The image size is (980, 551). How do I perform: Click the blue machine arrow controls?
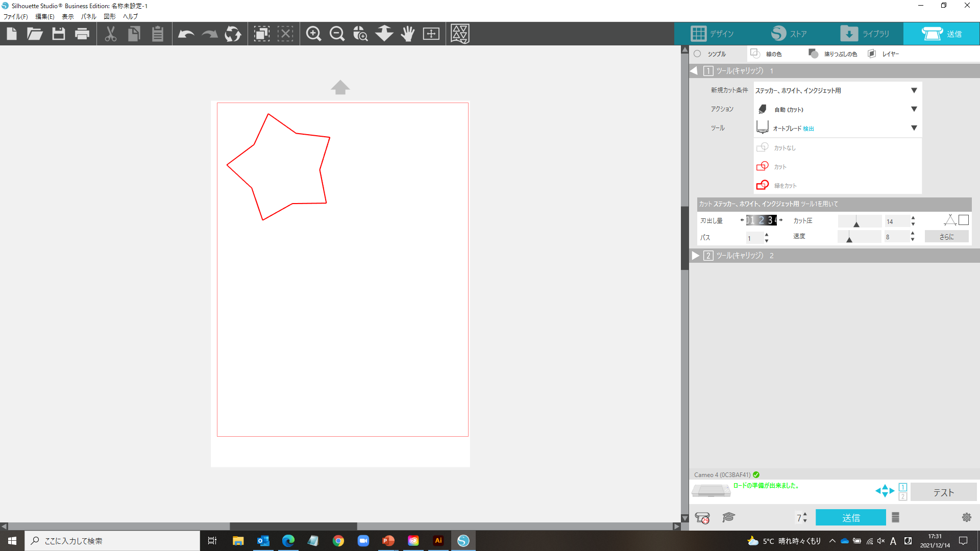click(885, 491)
